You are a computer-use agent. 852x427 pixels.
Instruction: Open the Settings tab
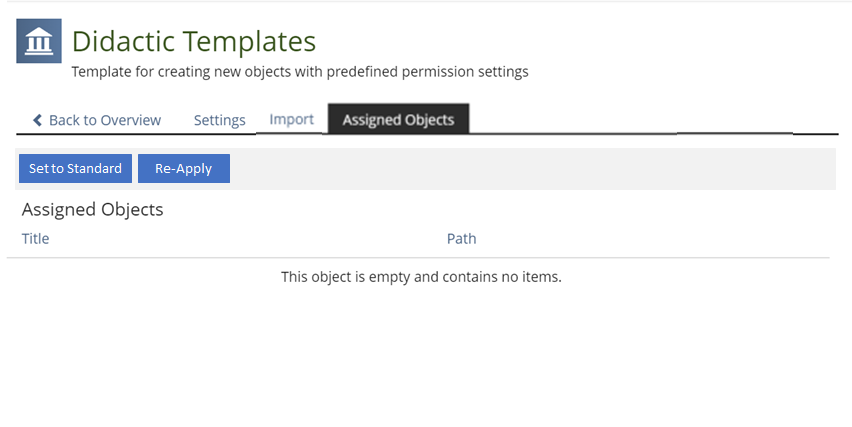click(x=219, y=120)
